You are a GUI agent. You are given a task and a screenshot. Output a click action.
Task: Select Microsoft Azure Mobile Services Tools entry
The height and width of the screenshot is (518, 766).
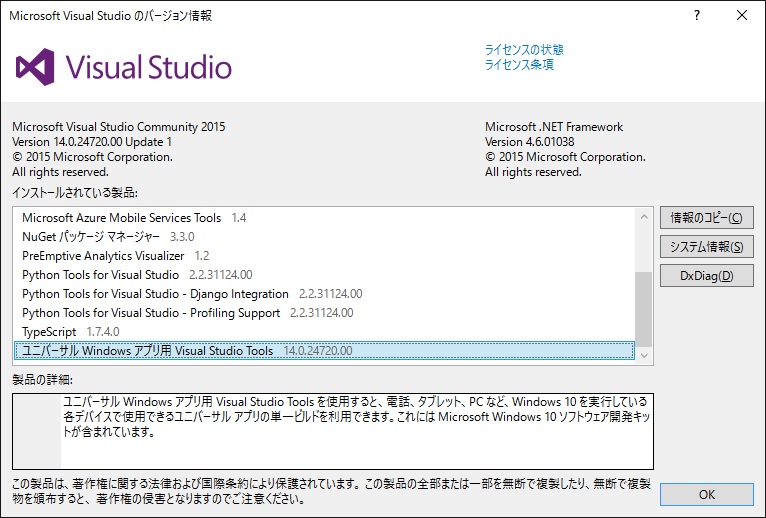(121, 218)
